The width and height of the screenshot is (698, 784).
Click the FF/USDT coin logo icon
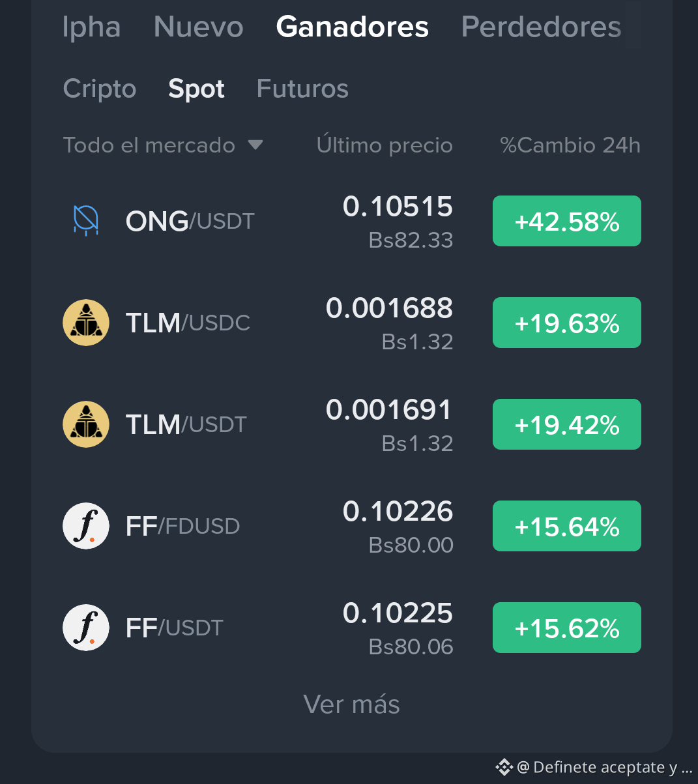(85, 628)
